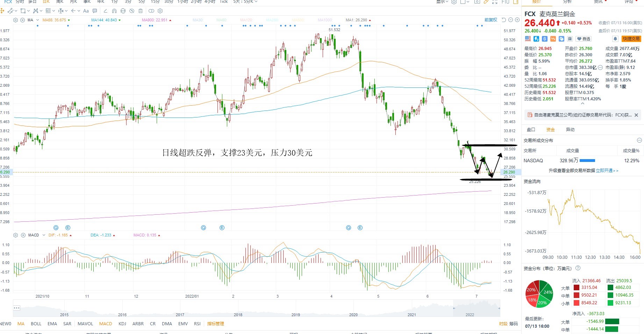Screen dimensions: 644x334
Task: Reset chart view with undo icon
Action: point(504,20)
